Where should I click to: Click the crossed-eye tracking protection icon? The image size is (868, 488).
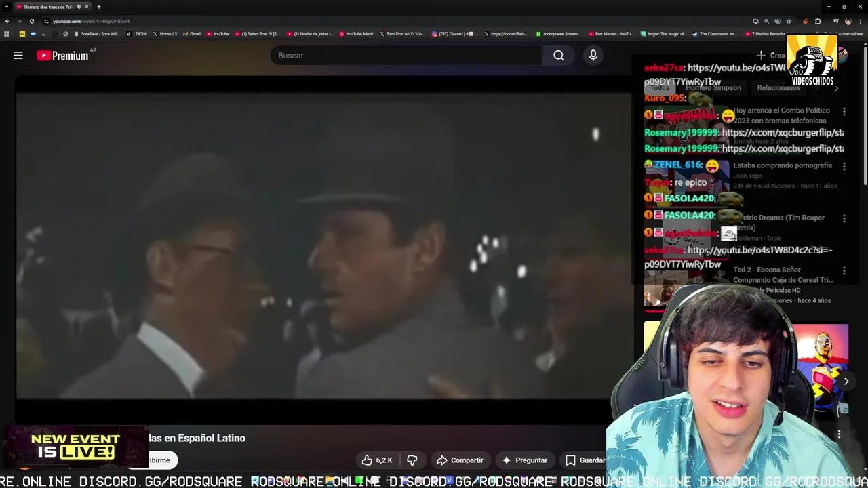pyautogui.click(x=777, y=21)
